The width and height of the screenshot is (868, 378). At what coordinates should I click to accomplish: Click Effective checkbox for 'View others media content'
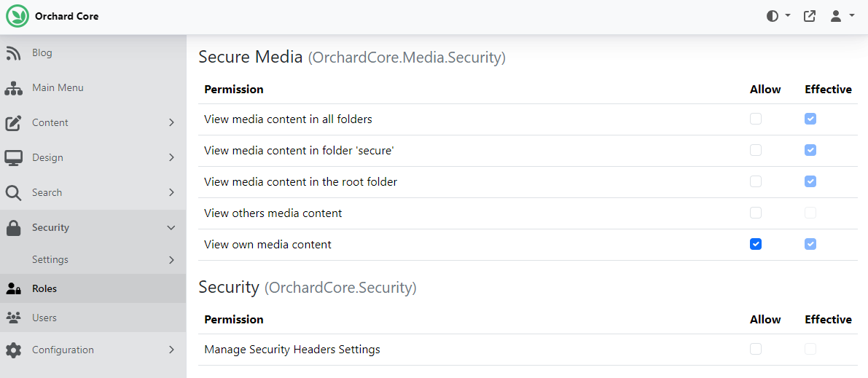[810, 213]
